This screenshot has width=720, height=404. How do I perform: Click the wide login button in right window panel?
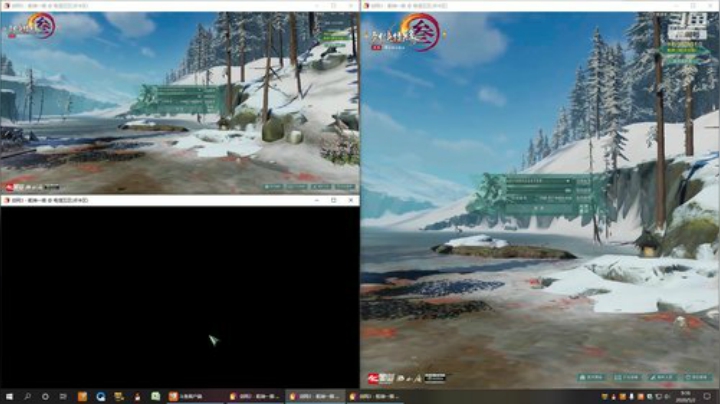tap(540, 208)
